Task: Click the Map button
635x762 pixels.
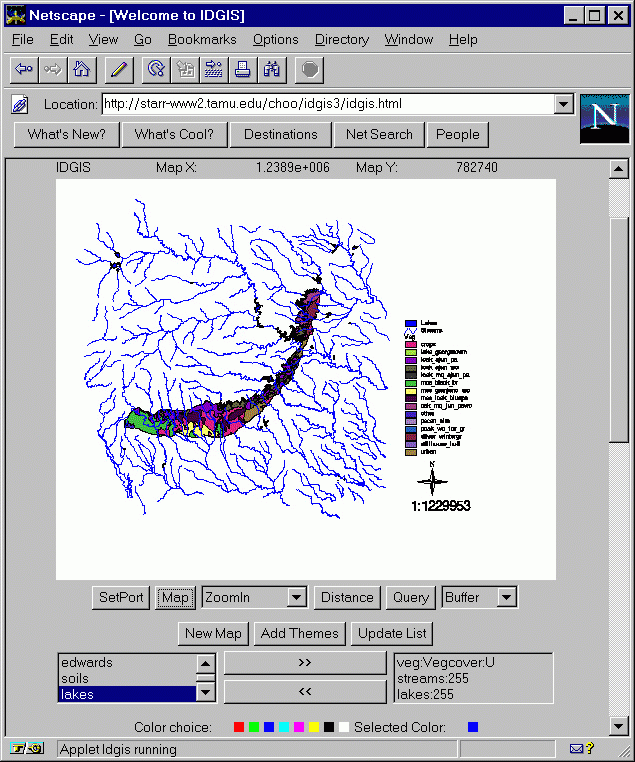Action: click(175, 597)
